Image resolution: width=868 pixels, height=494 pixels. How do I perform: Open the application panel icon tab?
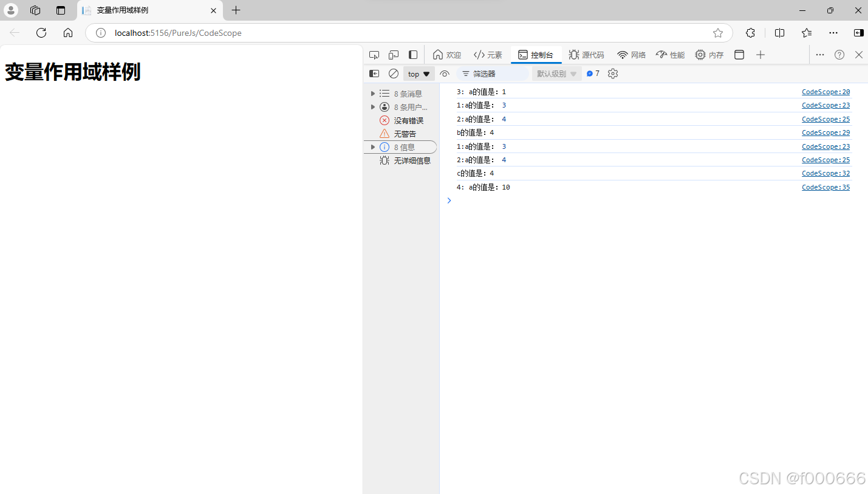pos(739,55)
